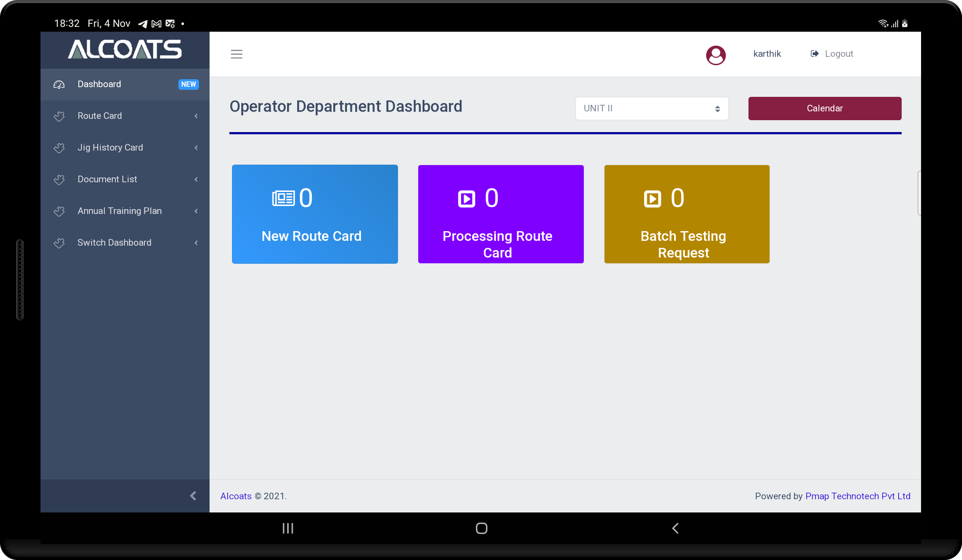Select Jig History Card menu item

pyautogui.click(x=125, y=148)
